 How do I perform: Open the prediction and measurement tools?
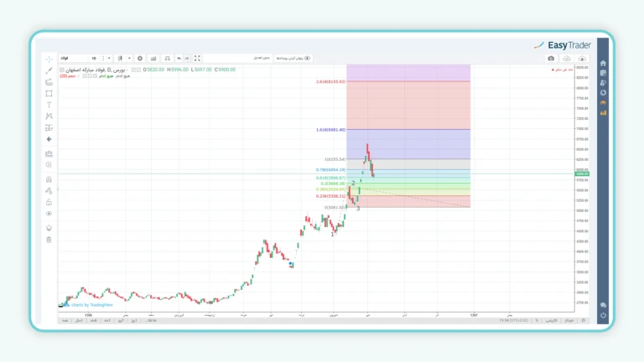pyautogui.click(x=49, y=128)
